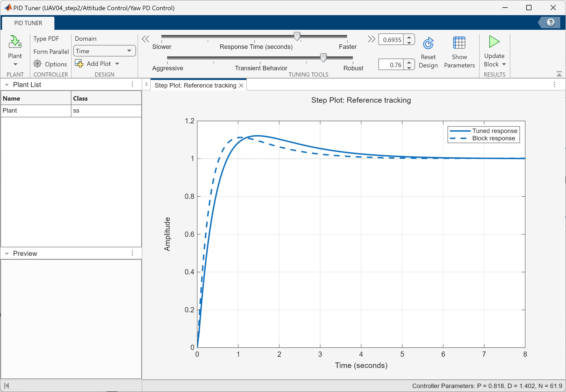Click the plot title Step Plot: Reference tracking
The width and height of the screenshot is (566, 392).
click(x=361, y=100)
